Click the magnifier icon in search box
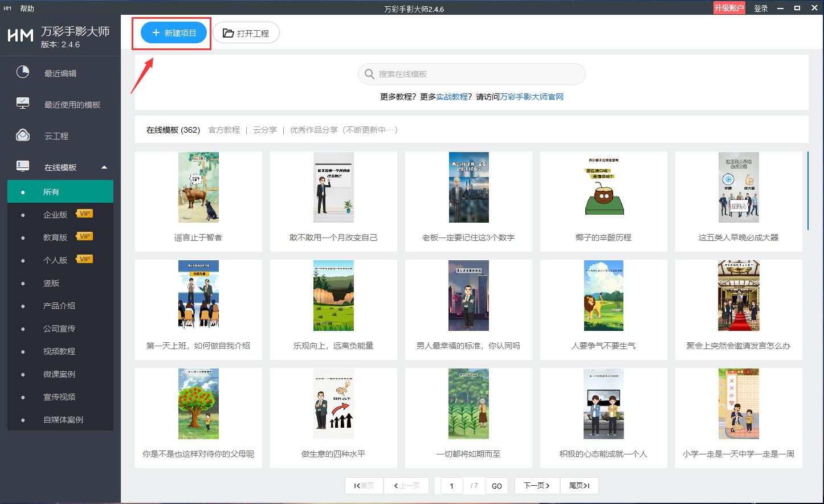Viewport: 824px width, 504px height. (369, 74)
